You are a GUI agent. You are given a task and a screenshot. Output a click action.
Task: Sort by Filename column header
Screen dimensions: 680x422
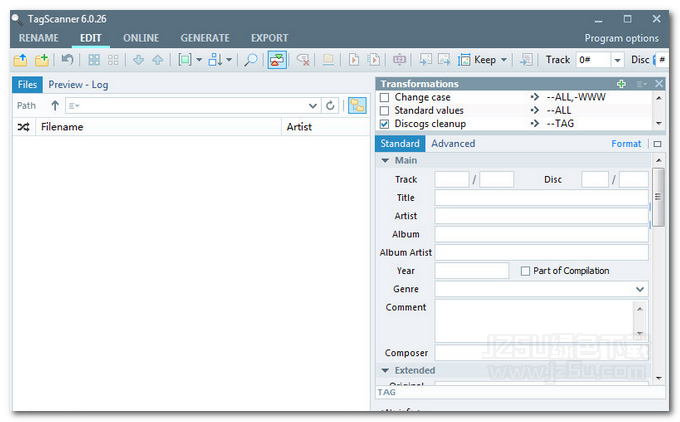coord(158,127)
